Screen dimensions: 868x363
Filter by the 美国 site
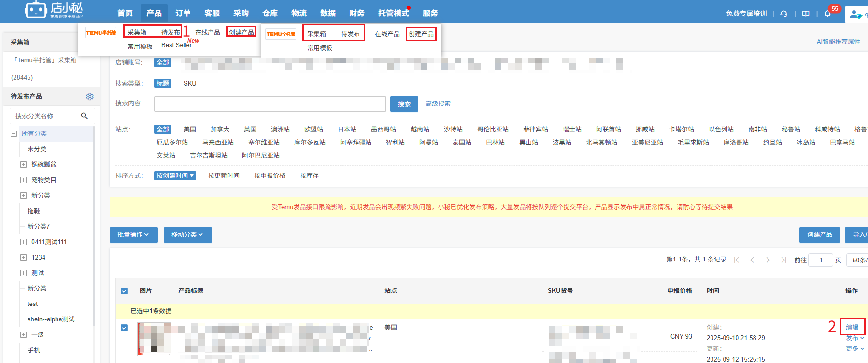[x=190, y=129]
